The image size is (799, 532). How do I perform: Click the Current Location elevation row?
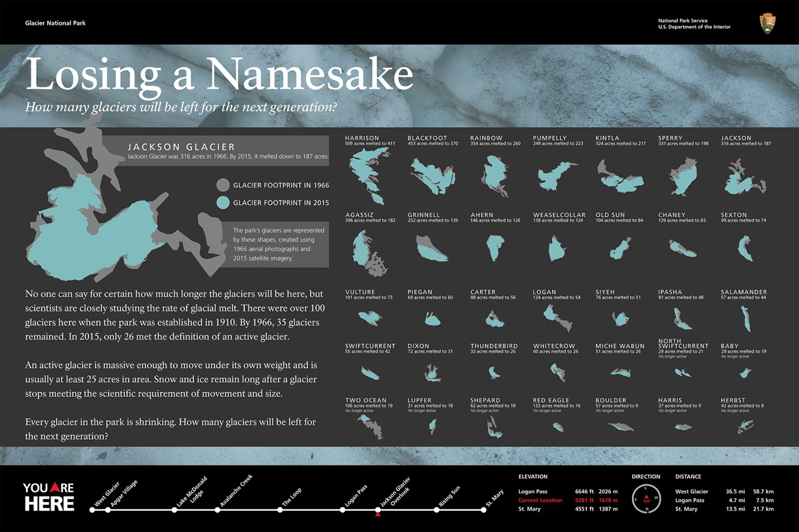569,500
